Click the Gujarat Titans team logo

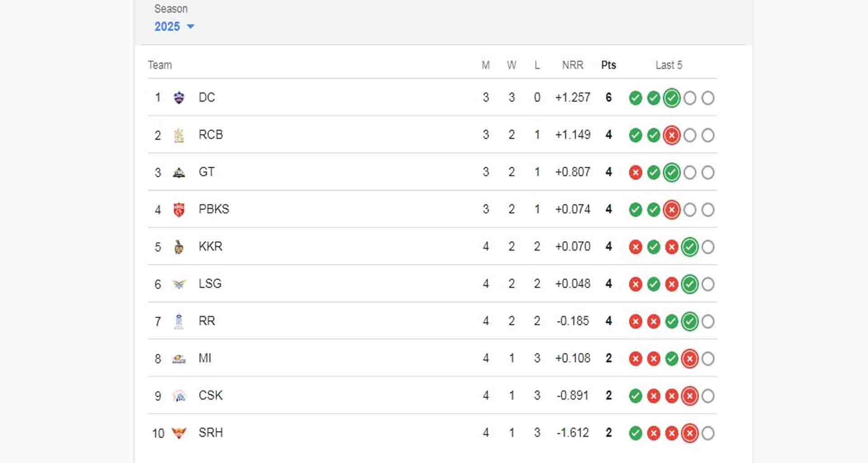click(x=179, y=172)
